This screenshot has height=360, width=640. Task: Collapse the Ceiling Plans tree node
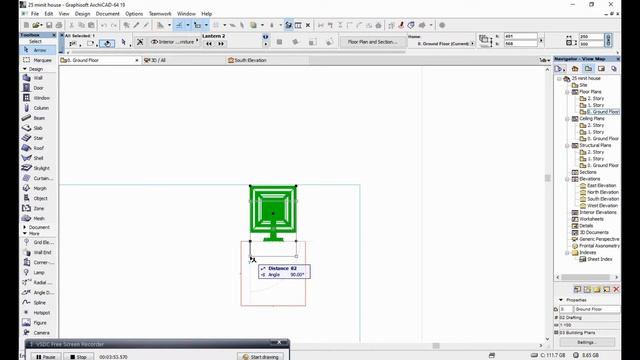pyautogui.click(x=567, y=119)
